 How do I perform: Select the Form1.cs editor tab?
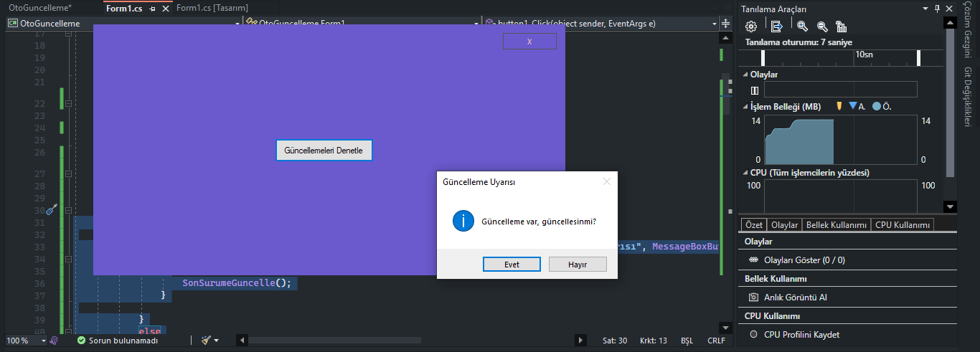pos(124,8)
